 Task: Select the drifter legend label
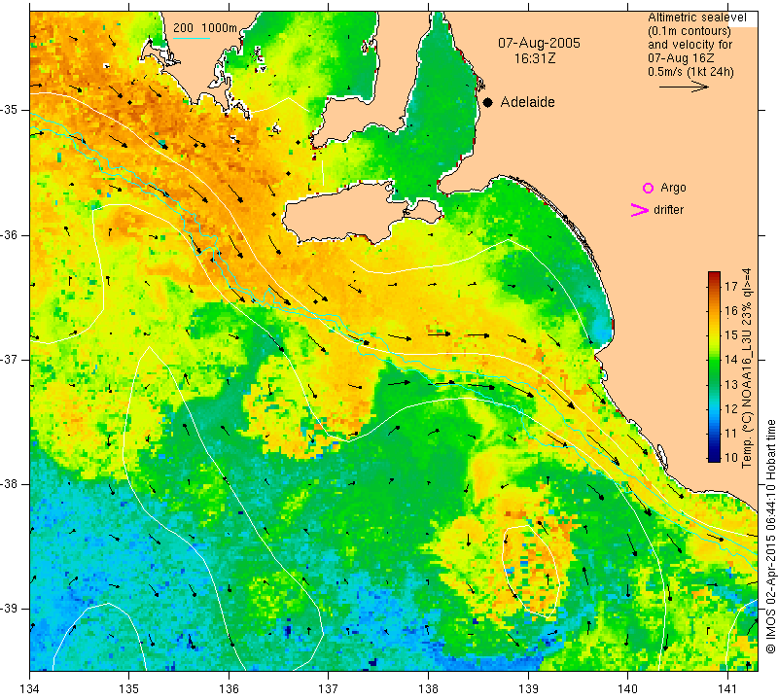coord(668,210)
